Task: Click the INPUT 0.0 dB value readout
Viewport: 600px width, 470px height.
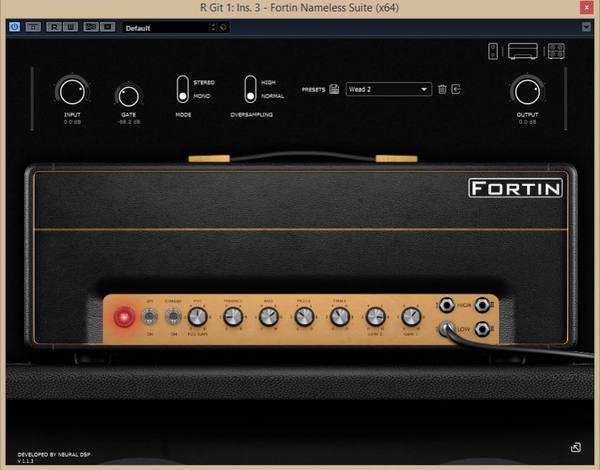Action: (x=72, y=122)
